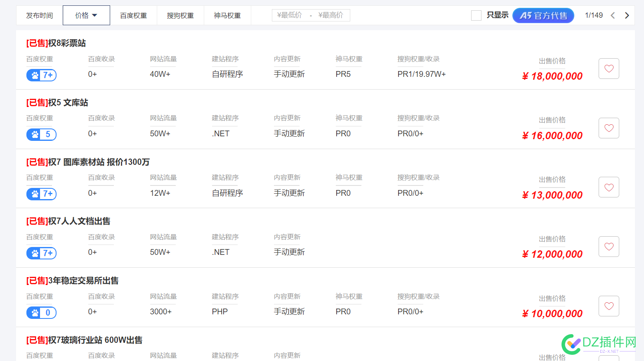Open listing 权7玻璃行业站 600W出售
The width and height of the screenshot is (644, 361).
tap(85, 340)
